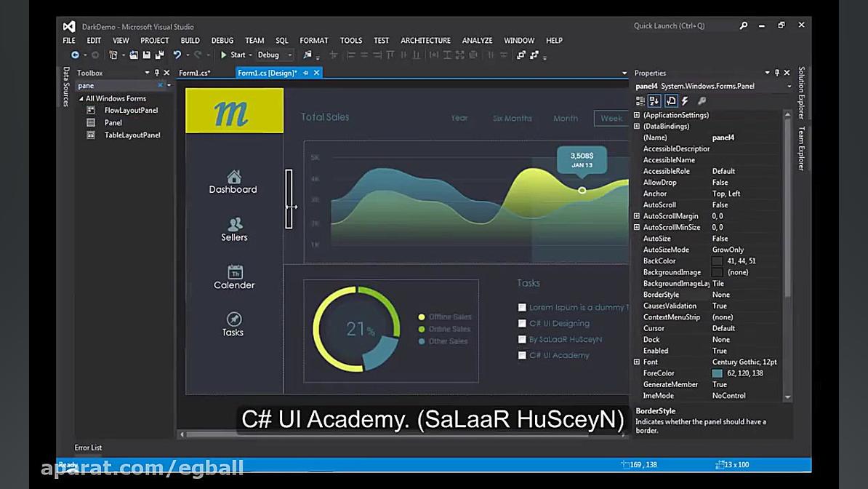Click the Bring to Front toolbar icon

(x=521, y=55)
